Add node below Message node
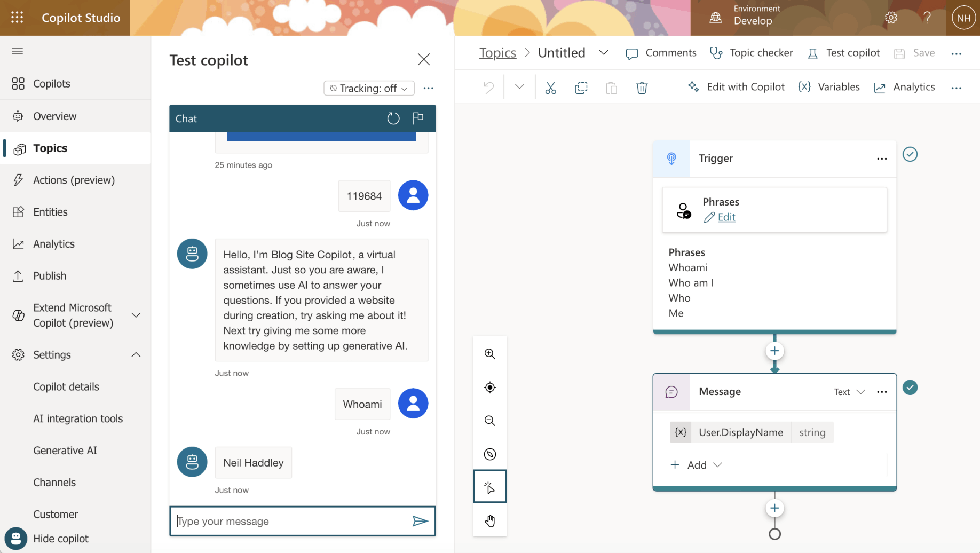This screenshot has width=980, height=553. click(774, 508)
